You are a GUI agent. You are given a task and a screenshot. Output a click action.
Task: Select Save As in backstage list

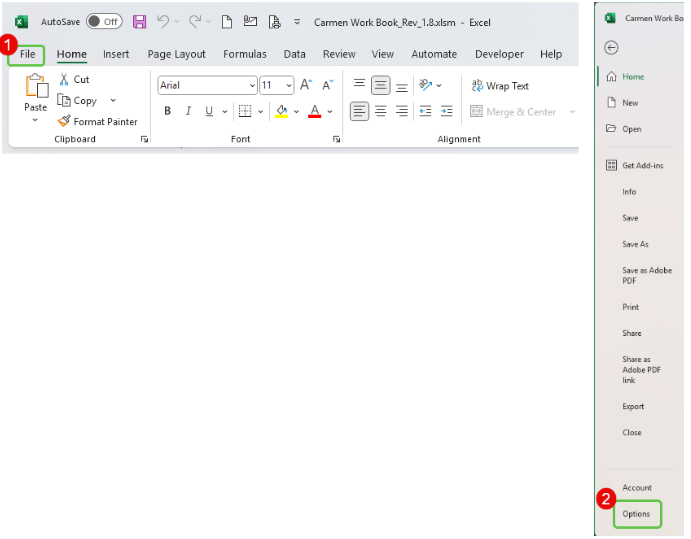(635, 244)
